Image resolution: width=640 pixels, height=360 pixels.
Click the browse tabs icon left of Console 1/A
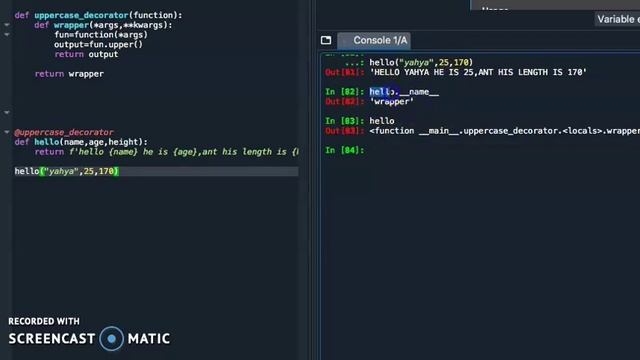pyautogui.click(x=326, y=40)
